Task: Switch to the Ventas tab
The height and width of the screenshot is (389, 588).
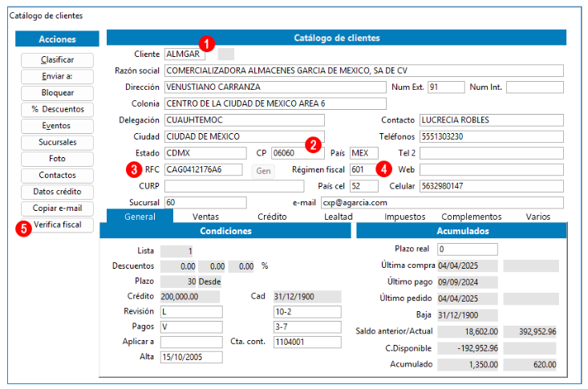Action: click(x=205, y=217)
